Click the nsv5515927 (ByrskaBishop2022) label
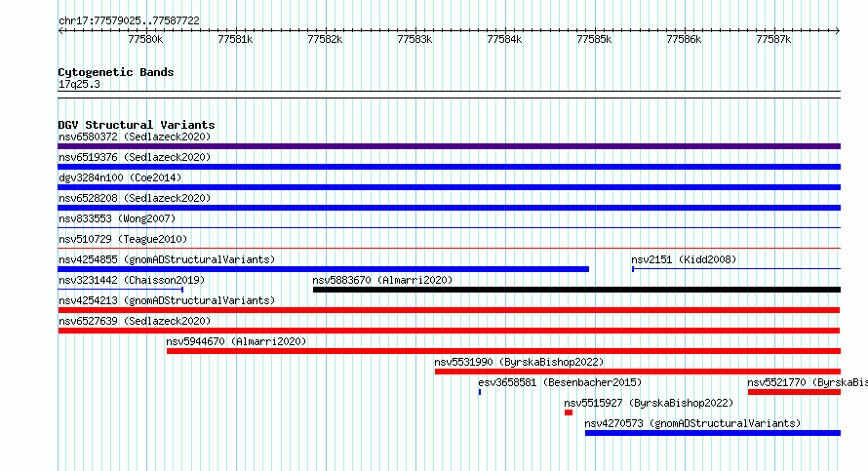 tap(649, 403)
